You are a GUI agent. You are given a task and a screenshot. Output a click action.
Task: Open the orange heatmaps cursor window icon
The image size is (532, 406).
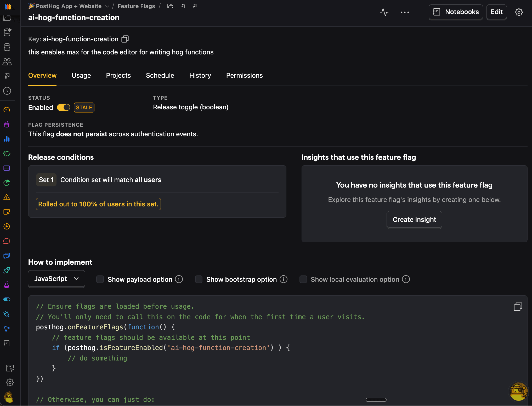click(x=7, y=212)
